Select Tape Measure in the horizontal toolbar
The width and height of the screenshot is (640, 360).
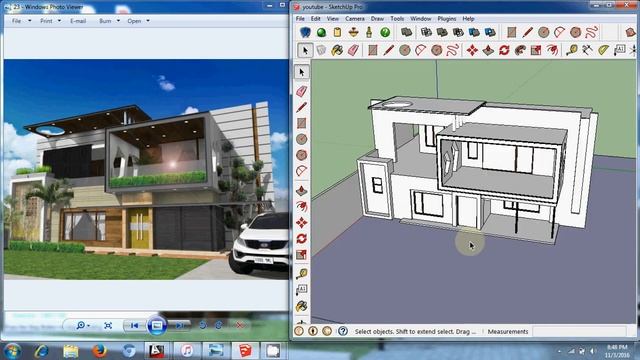tap(572, 50)
